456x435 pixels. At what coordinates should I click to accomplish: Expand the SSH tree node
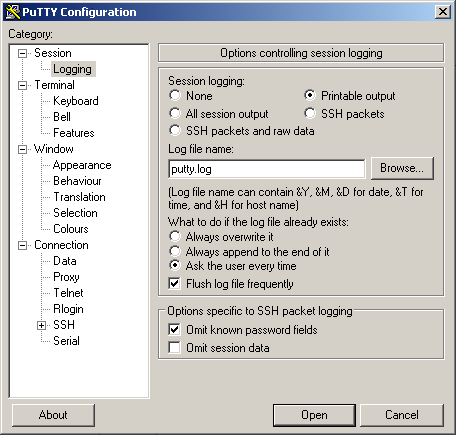point(41,325)
